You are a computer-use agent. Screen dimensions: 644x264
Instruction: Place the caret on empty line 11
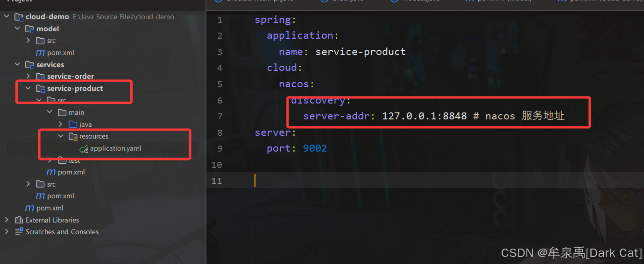425,181
